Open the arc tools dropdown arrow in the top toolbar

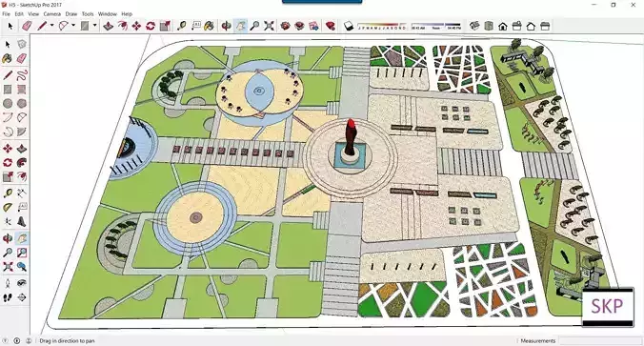73,26
